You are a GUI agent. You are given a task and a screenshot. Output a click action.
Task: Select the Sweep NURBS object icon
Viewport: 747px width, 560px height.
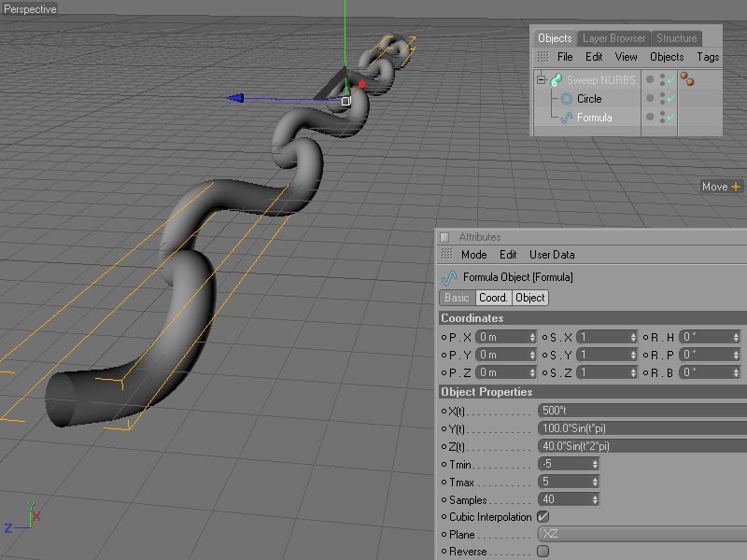tap(556, 80)
